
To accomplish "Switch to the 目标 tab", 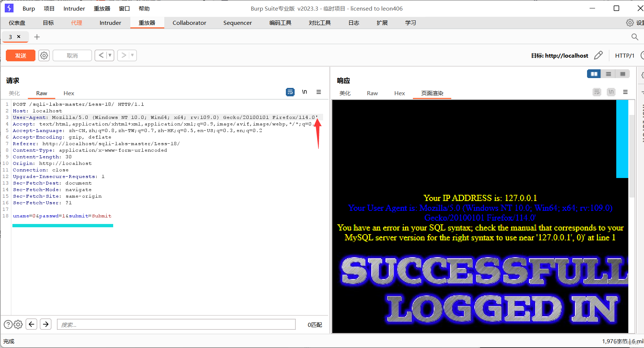I will point(48,23).
